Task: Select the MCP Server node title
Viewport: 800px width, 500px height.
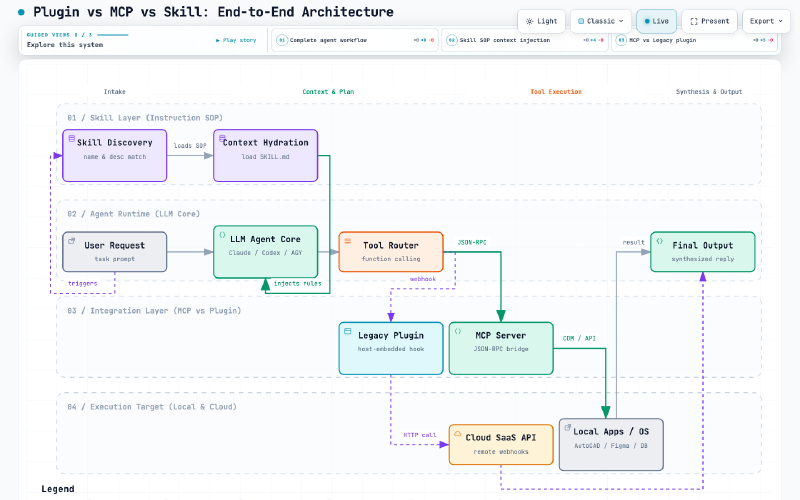Action: [501, 336]
